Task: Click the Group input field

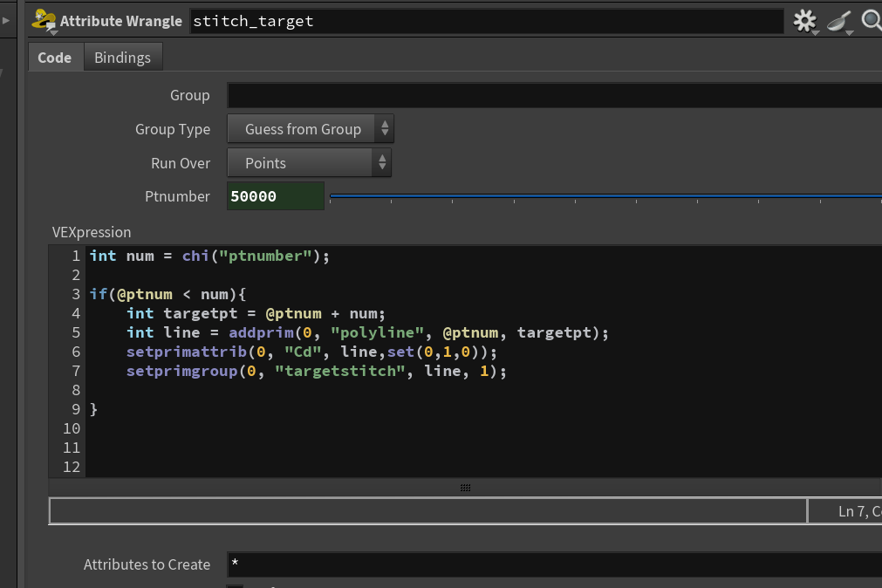Action: (x=554, y=95)
